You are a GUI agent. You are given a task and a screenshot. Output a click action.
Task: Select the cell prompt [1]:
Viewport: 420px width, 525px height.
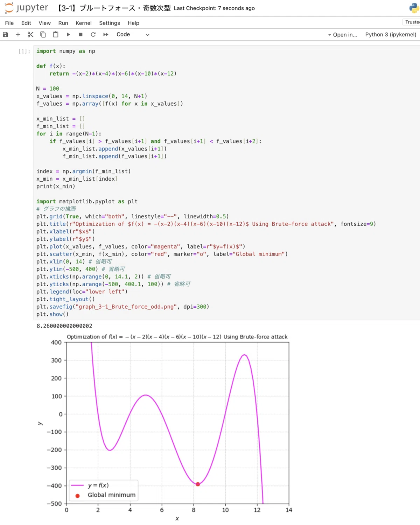pos(24,51)
